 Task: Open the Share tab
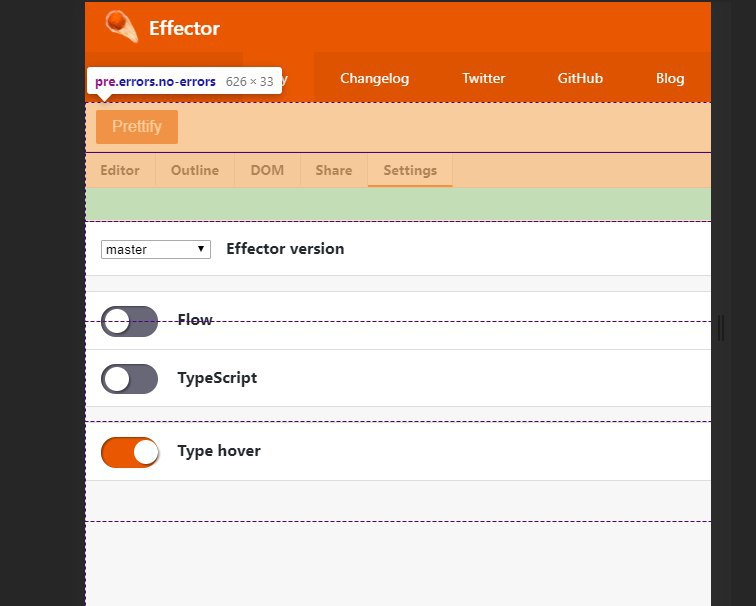334,170
